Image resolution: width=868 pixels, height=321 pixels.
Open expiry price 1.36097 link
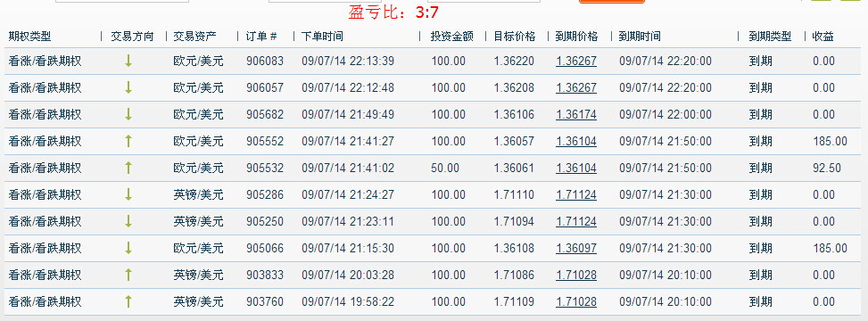pos(576,248)
